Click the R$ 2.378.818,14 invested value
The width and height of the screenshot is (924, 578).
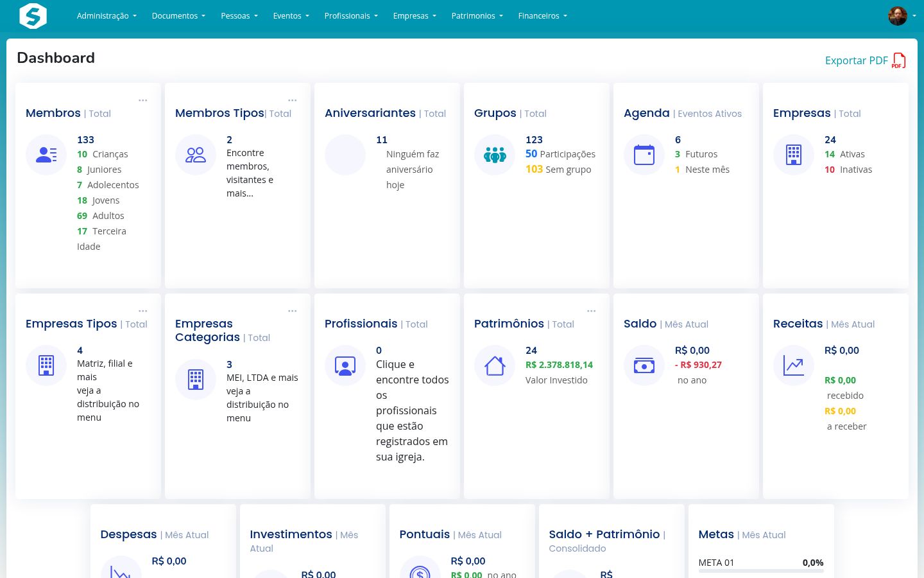click(559, 365)
